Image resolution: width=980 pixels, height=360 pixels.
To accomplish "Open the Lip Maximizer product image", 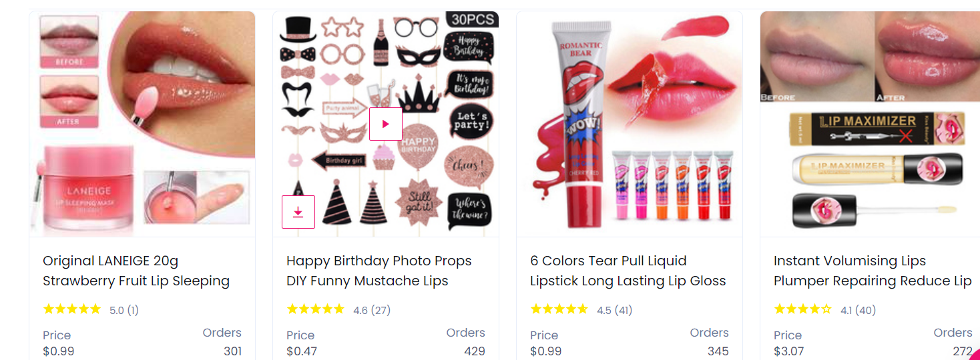I will (870, 124).
